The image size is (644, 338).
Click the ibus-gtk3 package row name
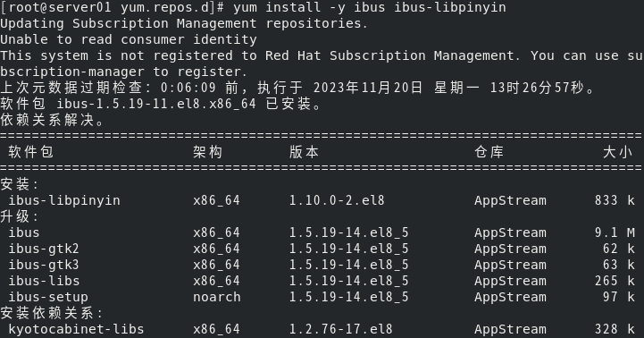[44, 265]
